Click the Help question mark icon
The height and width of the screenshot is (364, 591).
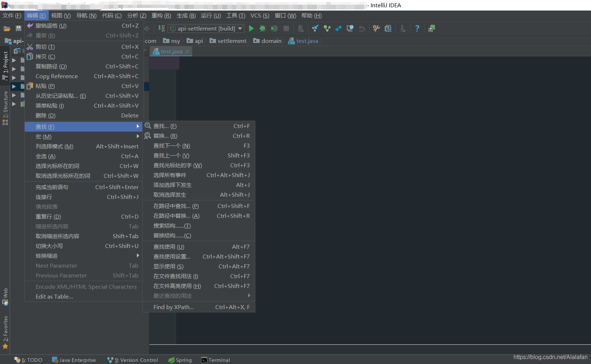pyautogui.click(x=417, y=28)
